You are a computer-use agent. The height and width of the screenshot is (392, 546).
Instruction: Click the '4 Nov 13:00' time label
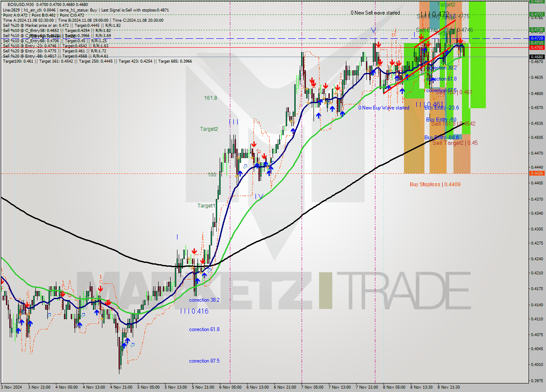tap(94, 387)
